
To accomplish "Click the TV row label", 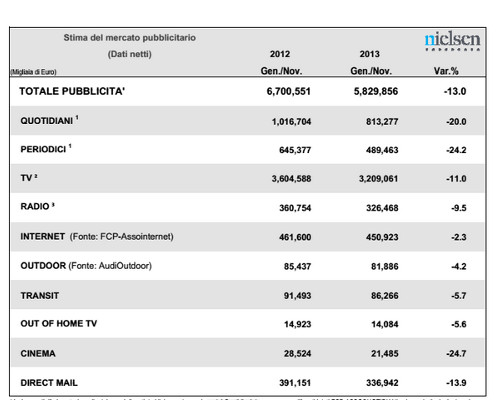I will click(29, 178).
